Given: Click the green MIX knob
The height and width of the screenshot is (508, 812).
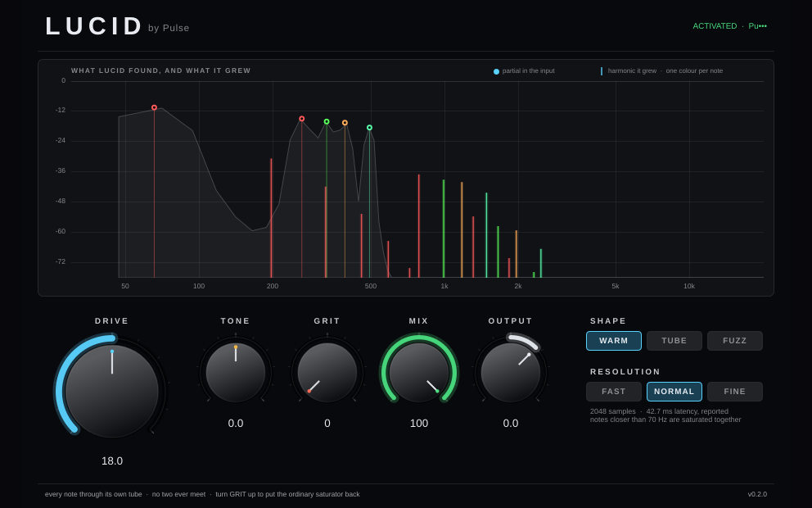Looking at the screenshot, I should point(419,372).
